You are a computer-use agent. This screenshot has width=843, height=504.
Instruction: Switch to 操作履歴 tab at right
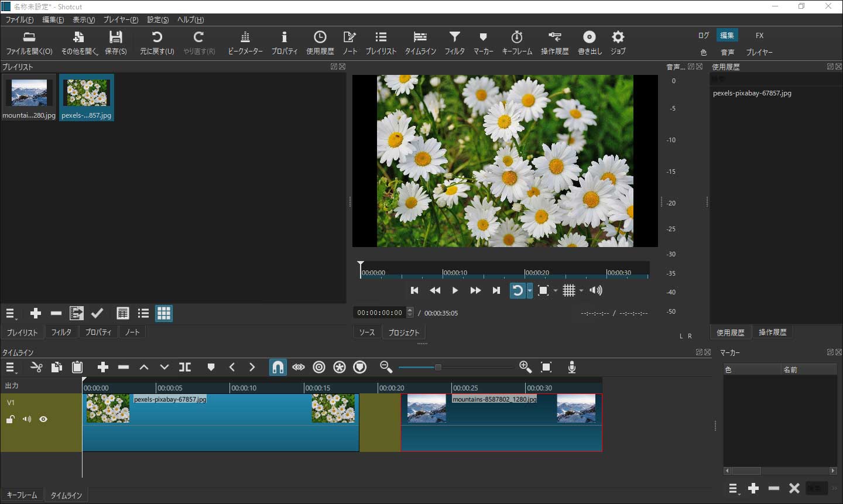(x=773, y=332)
